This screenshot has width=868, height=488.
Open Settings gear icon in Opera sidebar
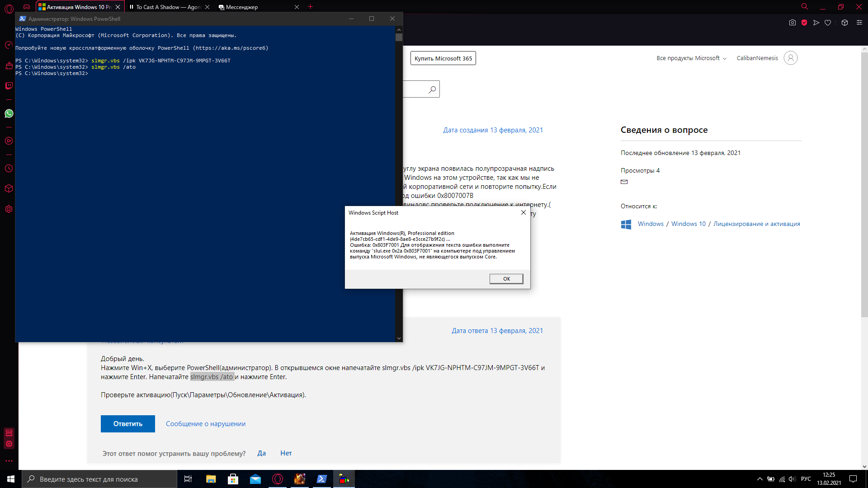point(9,209)
